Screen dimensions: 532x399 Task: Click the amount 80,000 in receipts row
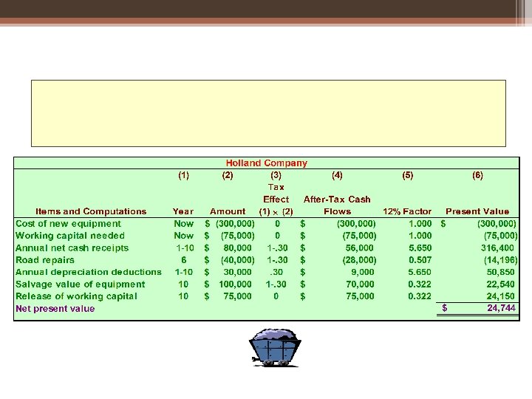(237, 248)
